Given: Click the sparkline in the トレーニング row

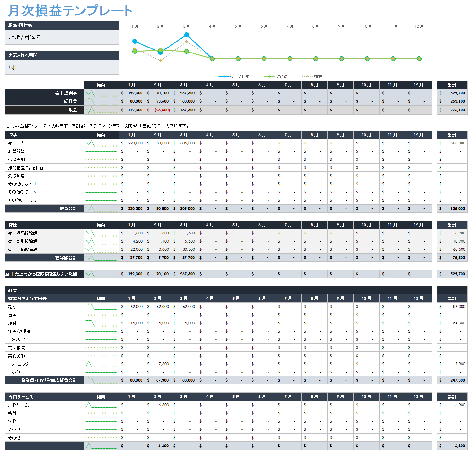Looking at the screenshot, I should [x=101, y=364].
